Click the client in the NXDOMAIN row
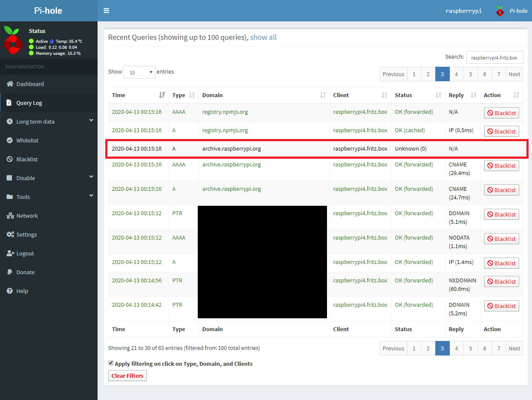The height and width of the screenshot is (400, 532). [360, 281]
